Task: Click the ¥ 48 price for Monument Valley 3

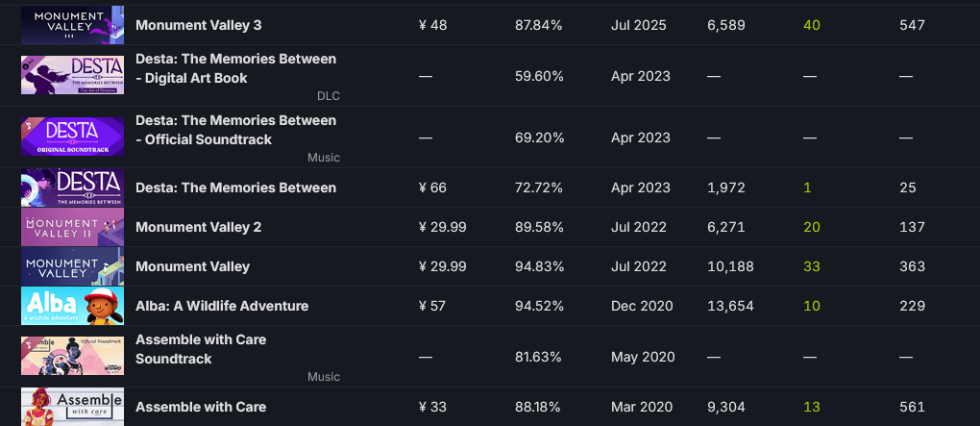Action: click(433, 25)
